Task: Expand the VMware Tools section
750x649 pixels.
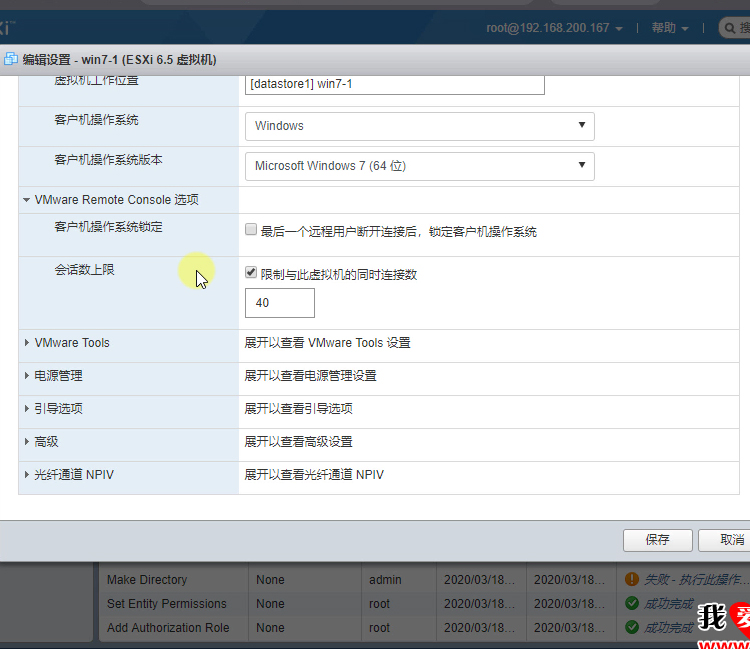Action: (x=27, y=343)
